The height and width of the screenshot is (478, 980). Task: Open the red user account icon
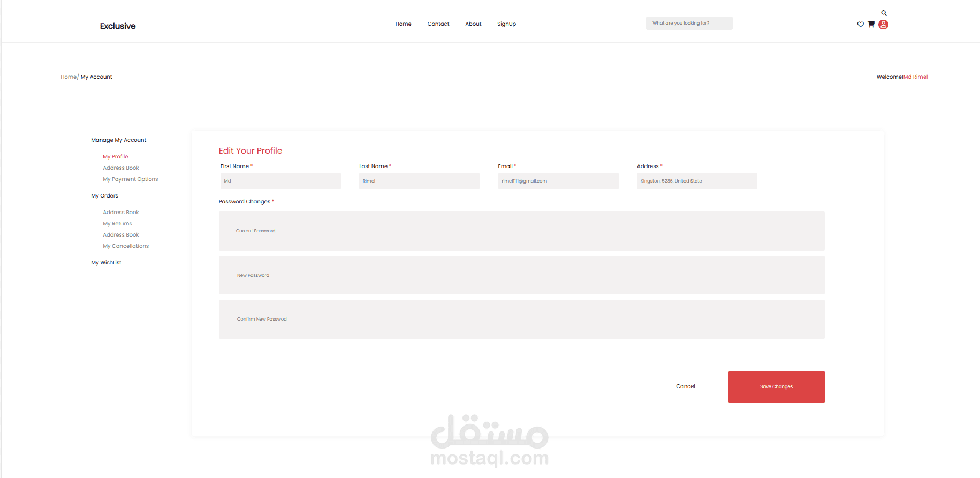coord(884,25)
